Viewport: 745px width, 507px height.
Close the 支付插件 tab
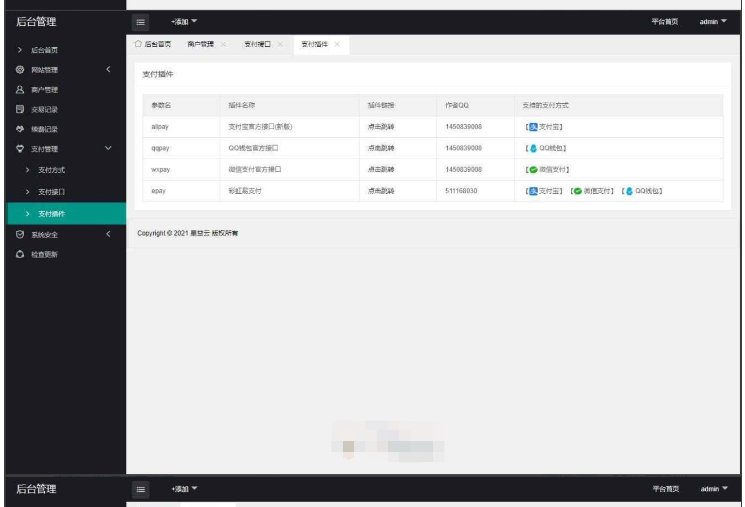click(337, 44)
